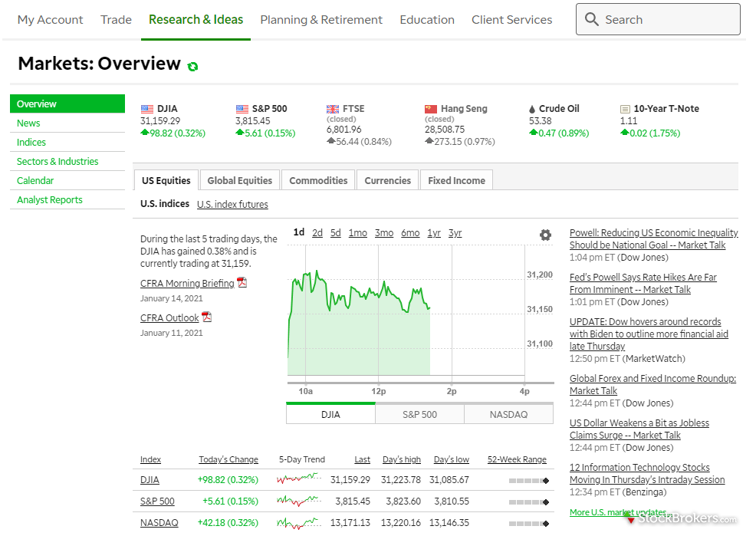
Task: Sort table by Day's low column
Action: click(x=452, y=459)
